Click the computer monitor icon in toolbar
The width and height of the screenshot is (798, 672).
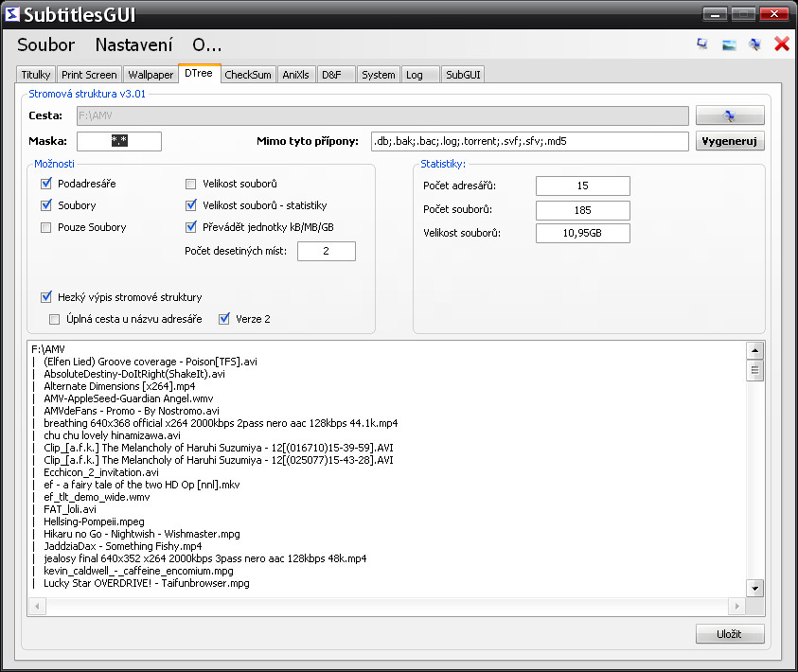pyautogui.click(x=702, y=44)
